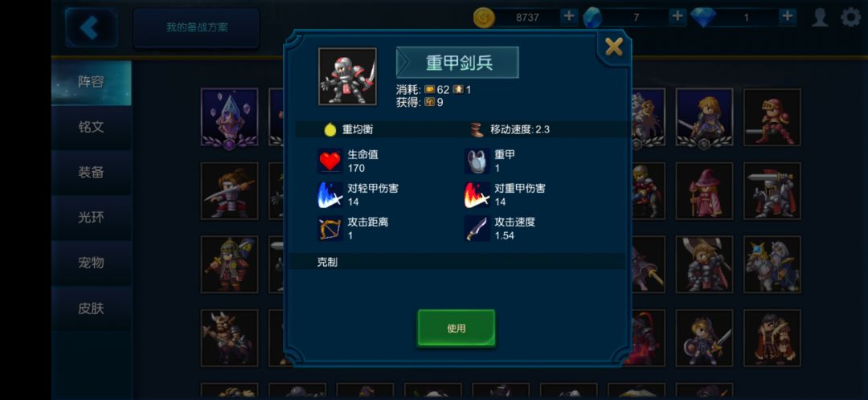Screen dimensions: 868x400
Task: Click the green 使用 button
Action: point(457,328)
